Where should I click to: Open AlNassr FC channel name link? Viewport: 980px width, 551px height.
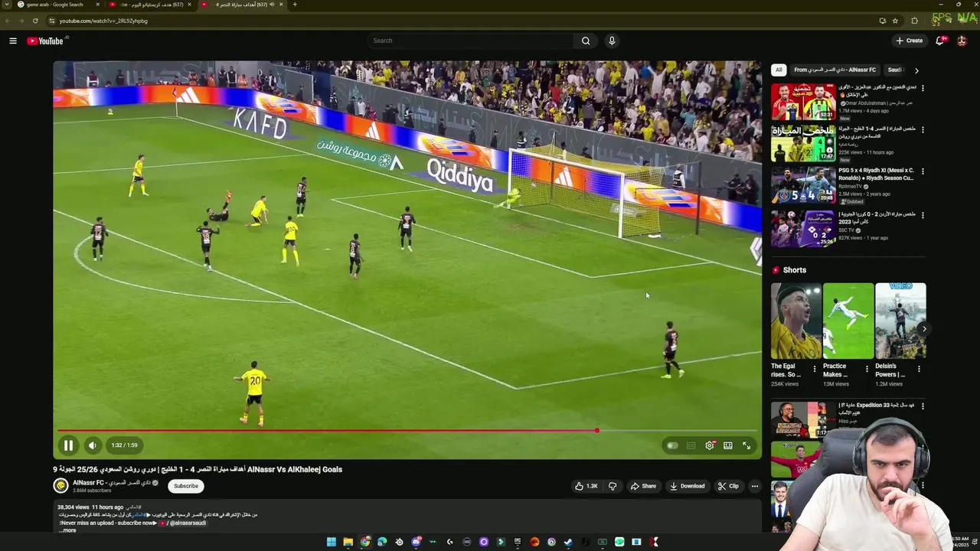[x=110, y=483]
